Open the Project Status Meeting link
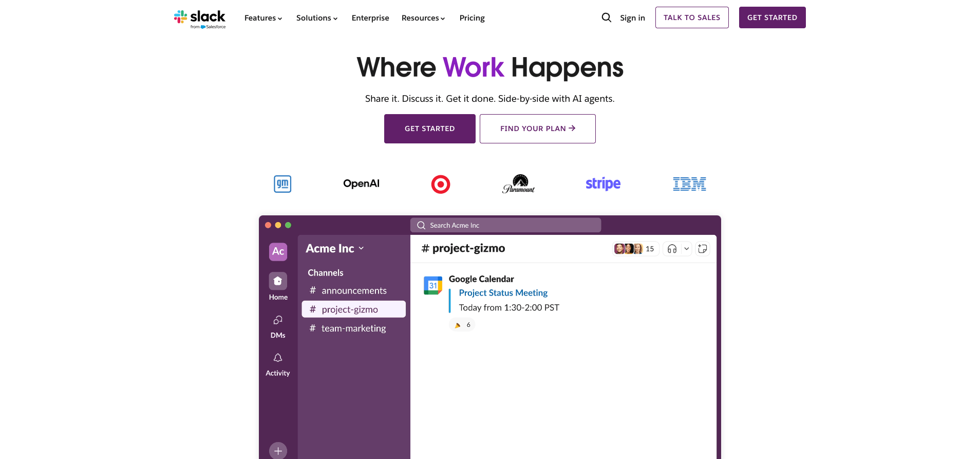The image size is (980, 459). (503, 293)
